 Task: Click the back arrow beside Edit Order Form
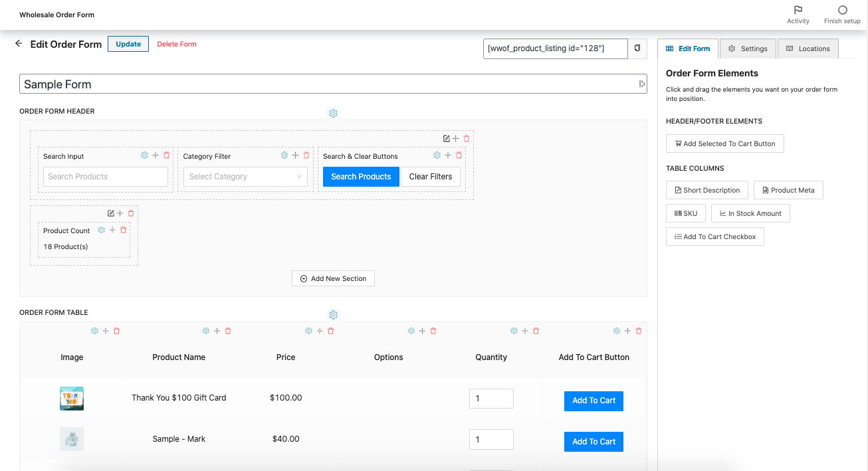pos(19,44)
